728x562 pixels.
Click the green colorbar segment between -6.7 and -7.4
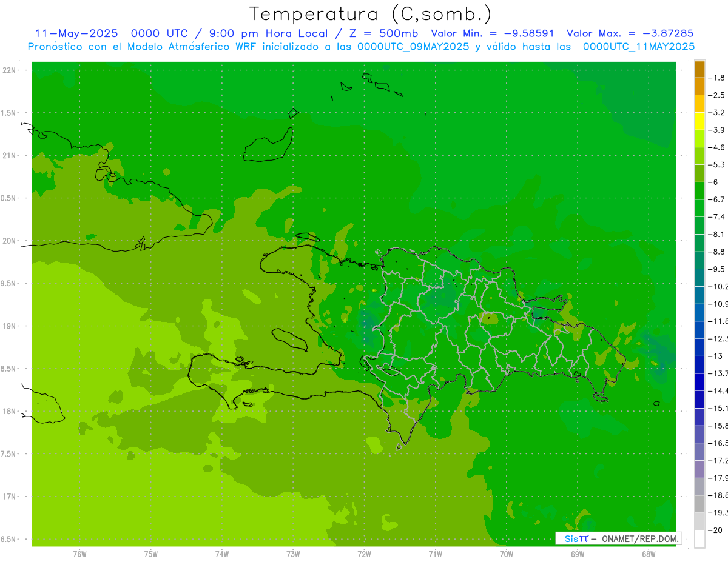pyautogui.click(x=699, y=208)
